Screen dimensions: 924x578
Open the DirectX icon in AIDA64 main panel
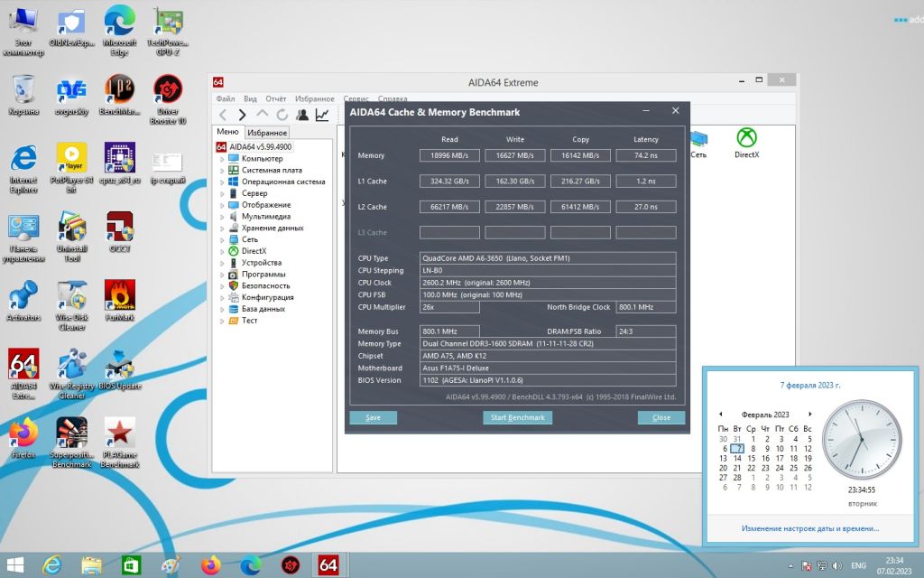pyautogui.click(x=746, y=144)
